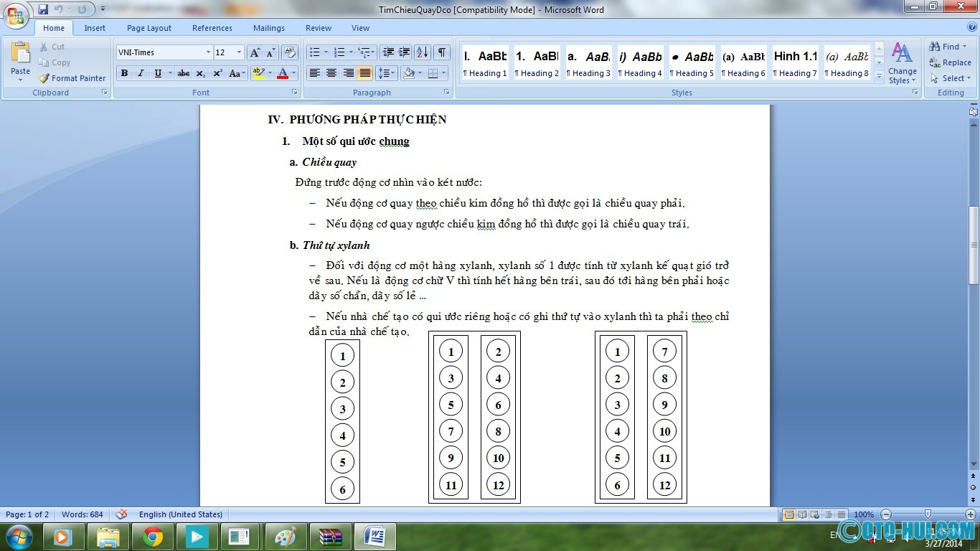
Task: Click proofing errors status icon
Action: point(121,514)
